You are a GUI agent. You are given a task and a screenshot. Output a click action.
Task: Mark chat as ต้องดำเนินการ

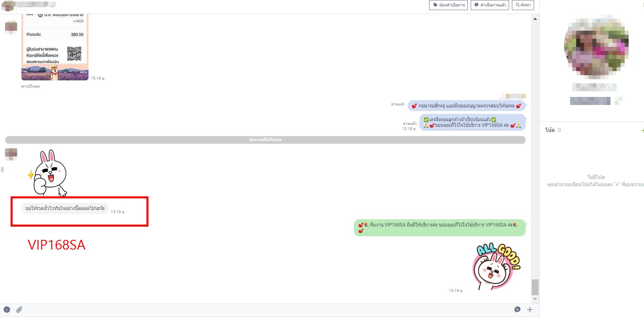click(x=448, y=5)
